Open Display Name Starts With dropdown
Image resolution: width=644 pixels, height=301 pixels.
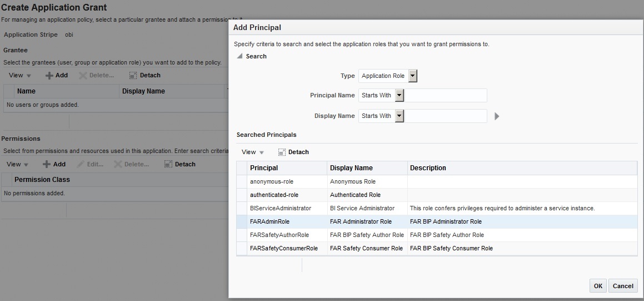(400, 116)
